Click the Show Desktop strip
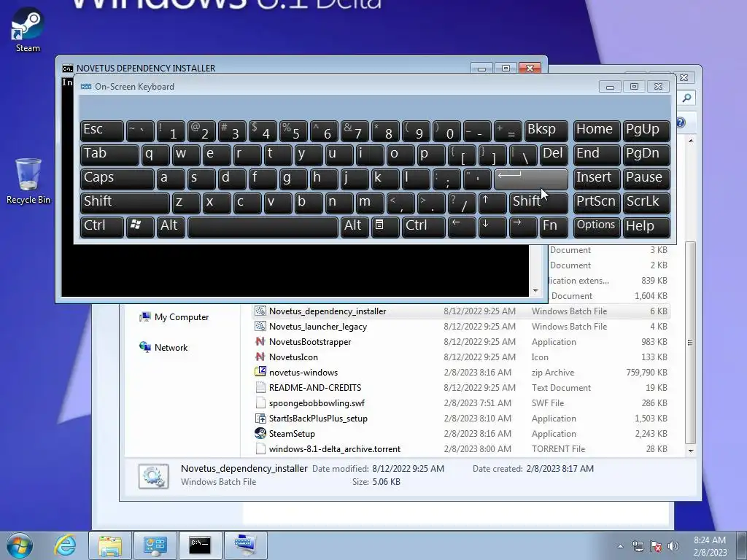This screenshot has height=560, width=747. (743, 545)
